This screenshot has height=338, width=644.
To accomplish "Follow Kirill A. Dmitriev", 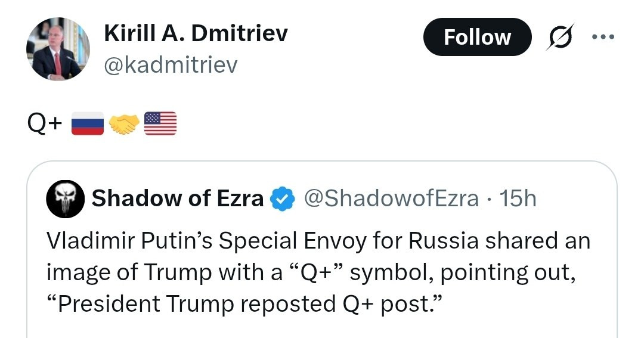I will (477, 38).
